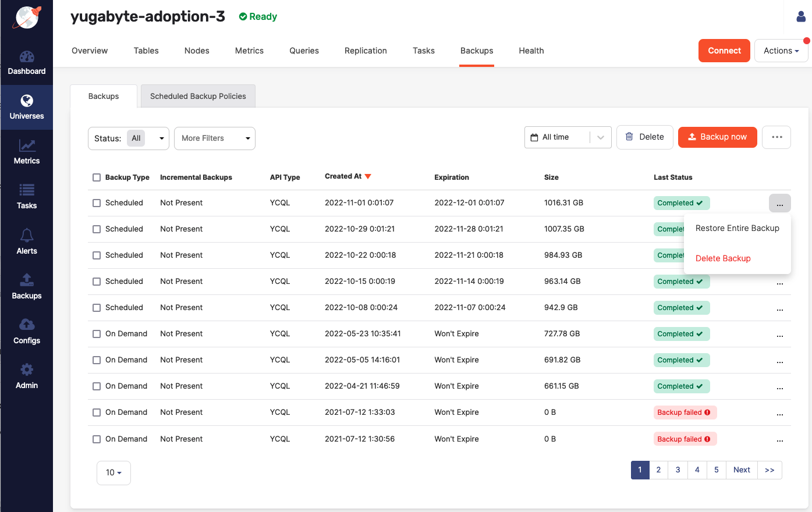Check the backup created 2022-05-23 10:35:41

(97, 334)
